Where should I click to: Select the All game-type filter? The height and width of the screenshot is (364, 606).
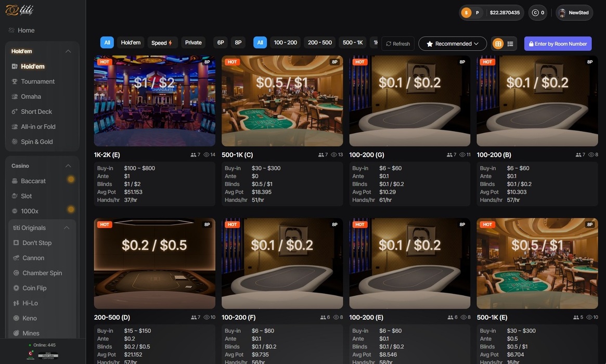107,43
